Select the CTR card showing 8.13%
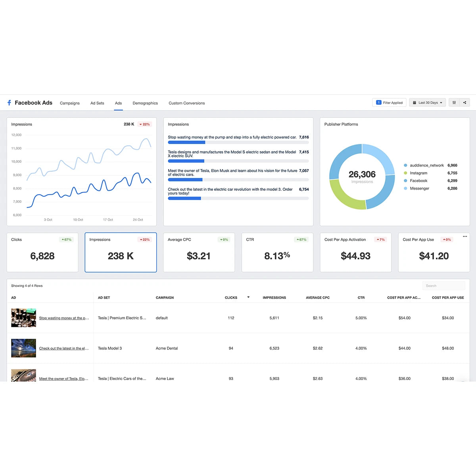This screenshot has height=476, width=476. (277, 252)
